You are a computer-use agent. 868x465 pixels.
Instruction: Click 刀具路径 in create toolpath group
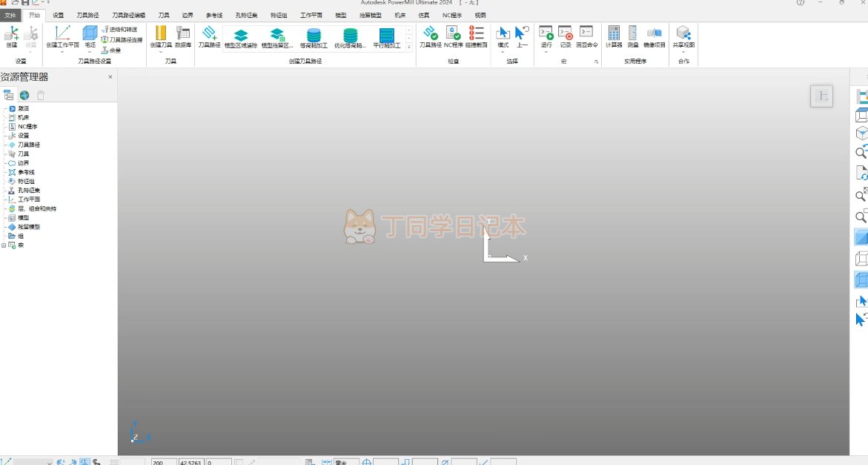(209, 36)
